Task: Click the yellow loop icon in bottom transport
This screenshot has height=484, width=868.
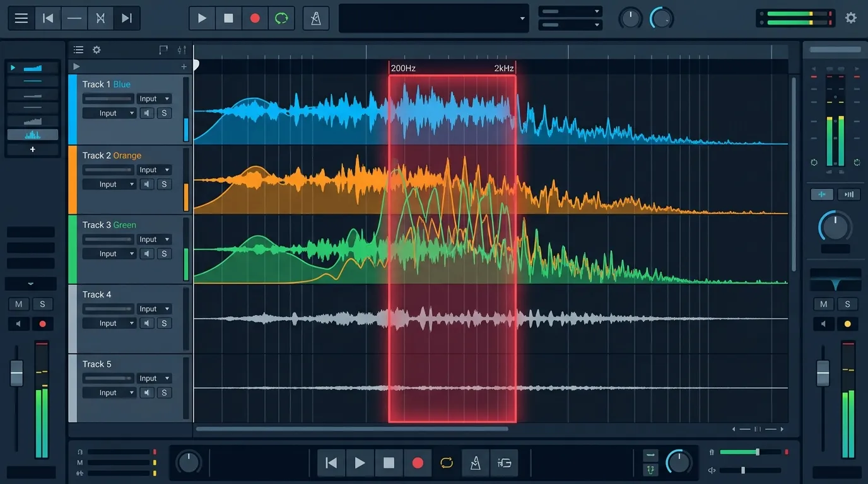Action: [x=447, y=463]
